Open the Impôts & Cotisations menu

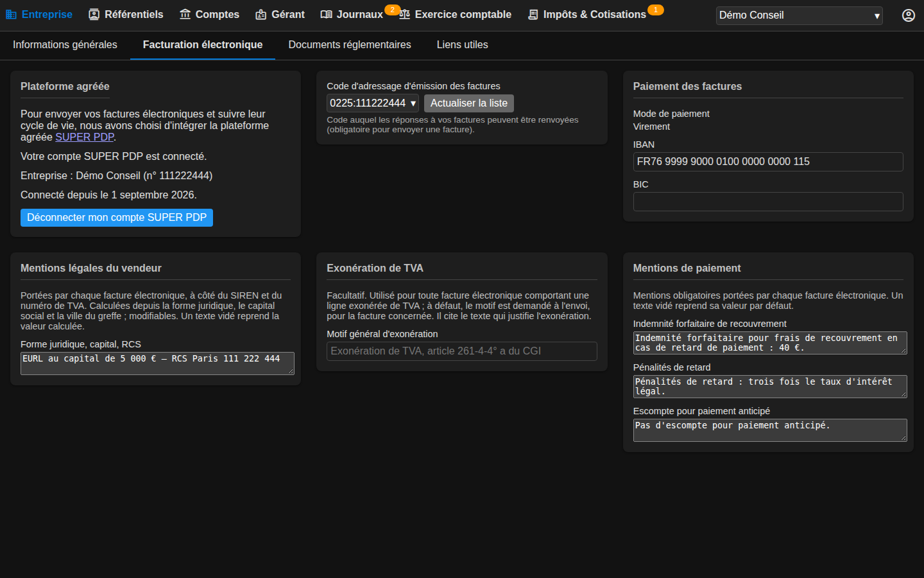[x=586, y=14]
